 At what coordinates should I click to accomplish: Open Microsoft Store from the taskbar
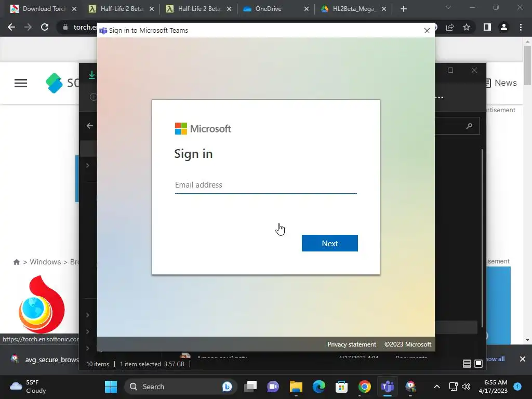pyautogui.click(x=342, y=387)
